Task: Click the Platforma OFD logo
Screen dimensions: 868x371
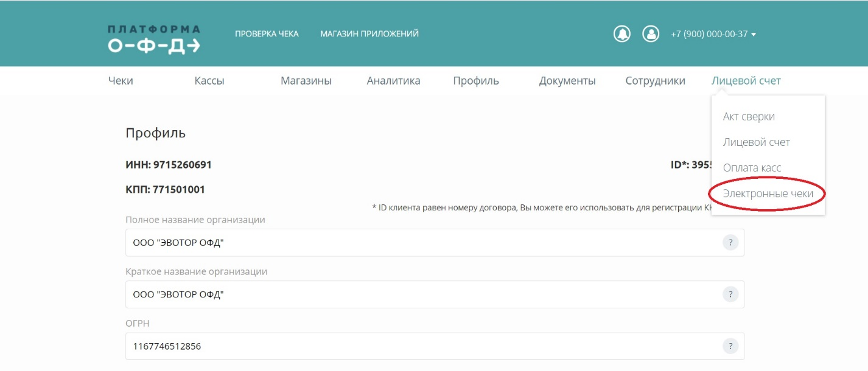Action: pos(154,39)
